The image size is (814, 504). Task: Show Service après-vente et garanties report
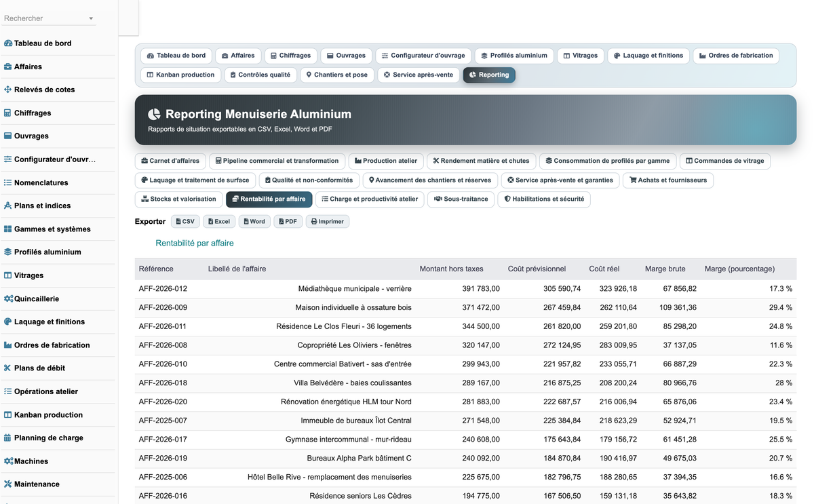560,180
